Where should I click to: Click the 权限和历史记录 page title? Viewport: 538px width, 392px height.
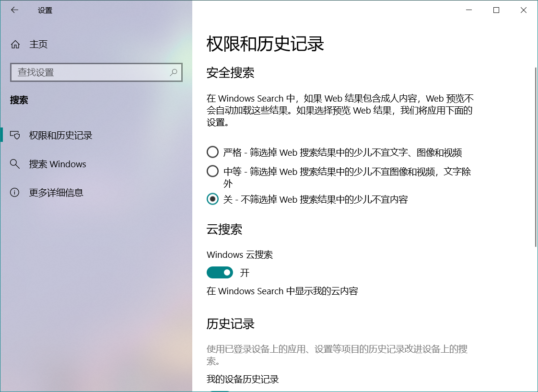tap(265, 44)
